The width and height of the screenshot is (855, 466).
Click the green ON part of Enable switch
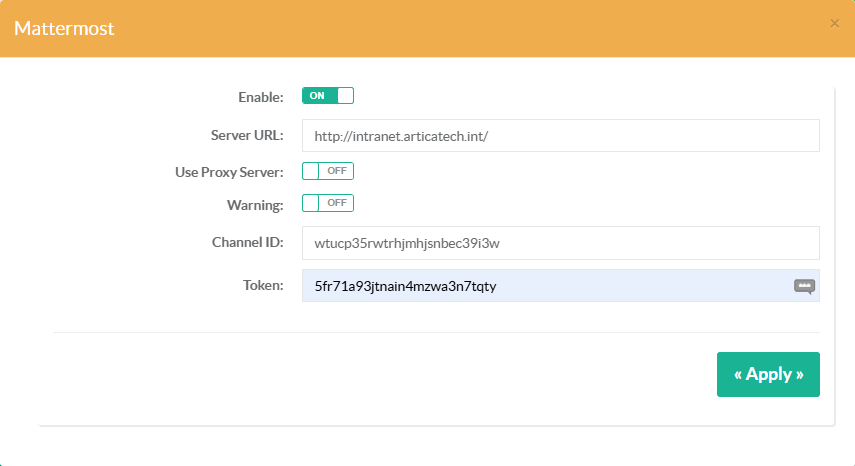click(x=317, y=96)
